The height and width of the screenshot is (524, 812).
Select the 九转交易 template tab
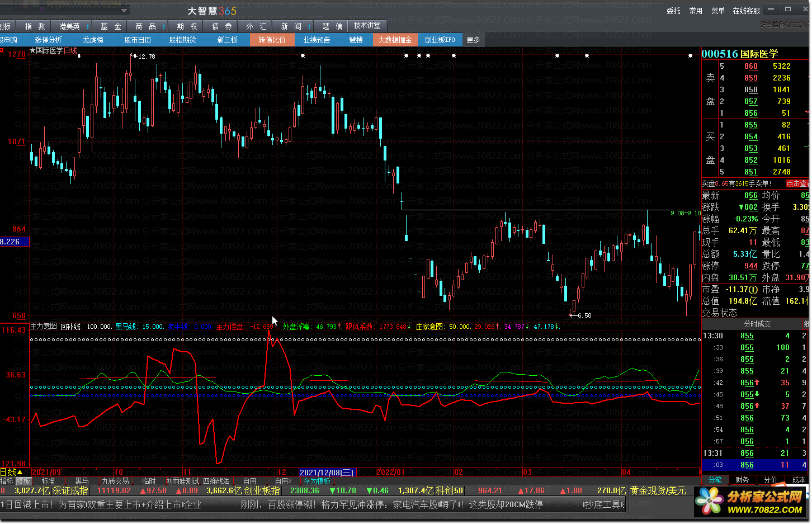(115, 481)
